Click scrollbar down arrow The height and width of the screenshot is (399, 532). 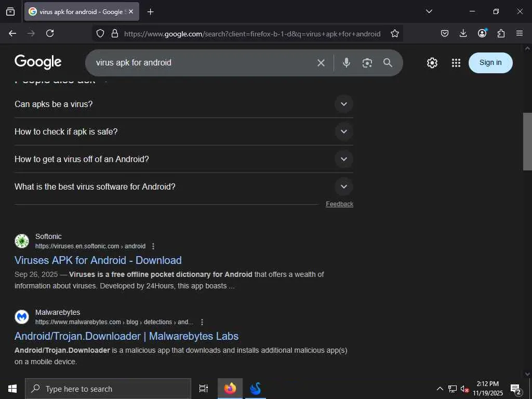pyautogui.click(x=527, y=374)
